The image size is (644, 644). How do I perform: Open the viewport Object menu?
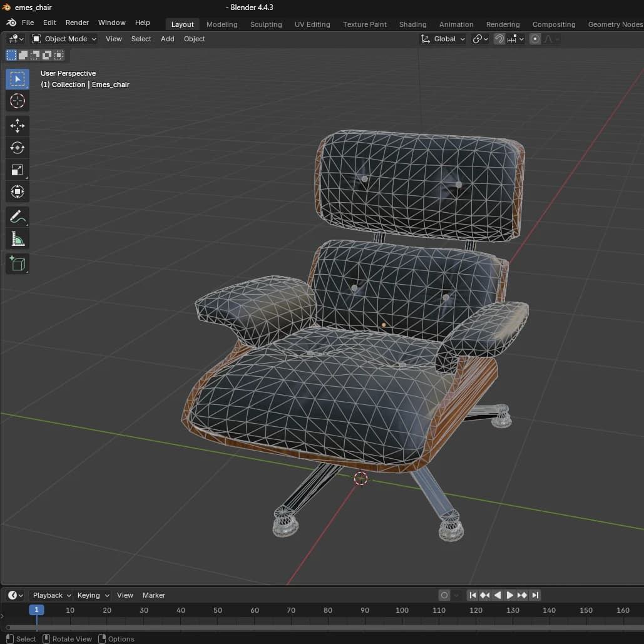click(194, 39)
